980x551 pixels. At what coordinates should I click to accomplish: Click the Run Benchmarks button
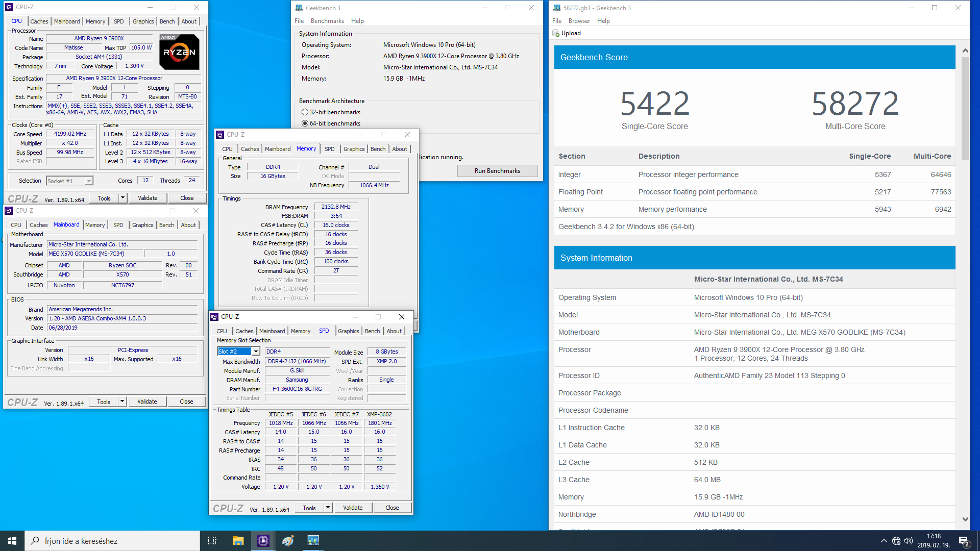pyautogui.click(x=497, y=171)
